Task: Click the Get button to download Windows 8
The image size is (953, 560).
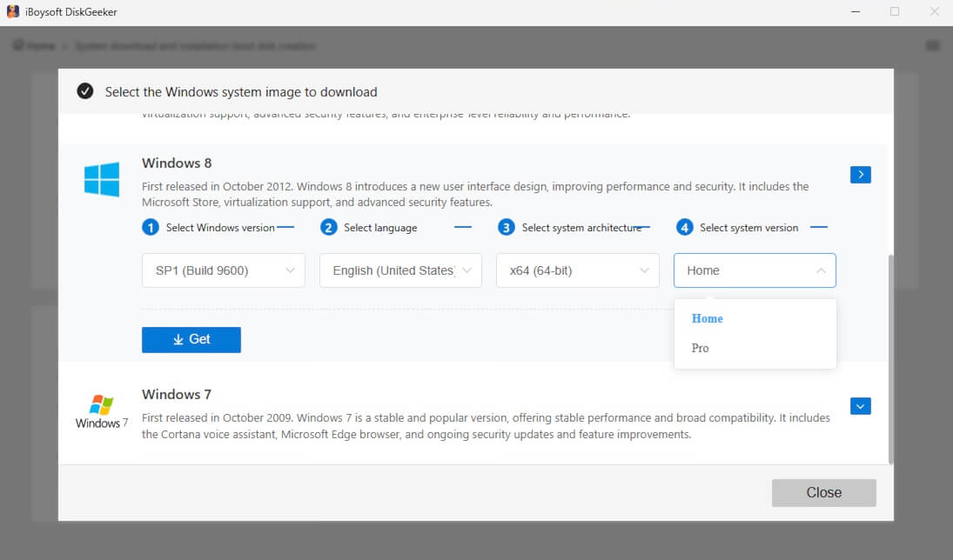Action: tap(191, 339)
